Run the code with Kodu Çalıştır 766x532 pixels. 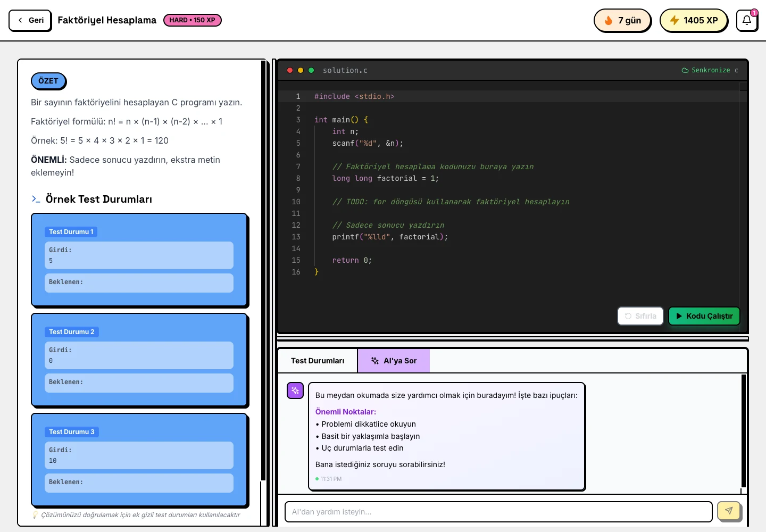tap(704, 316)
